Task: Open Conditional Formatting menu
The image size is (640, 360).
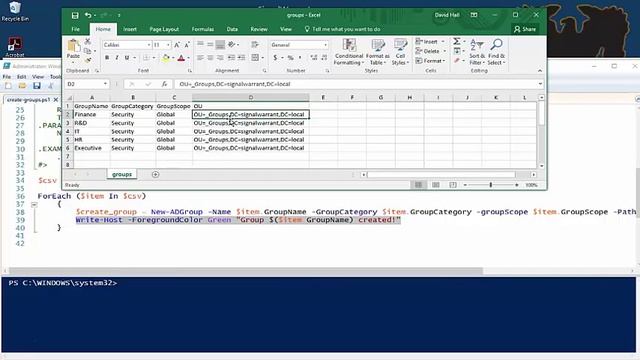Action: (349, 52)
